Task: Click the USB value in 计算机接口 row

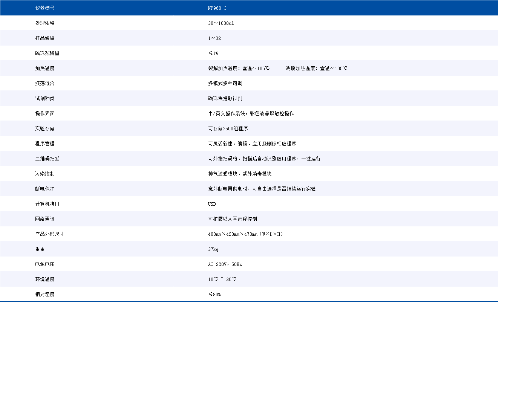Action: click(x=212, y=204)
